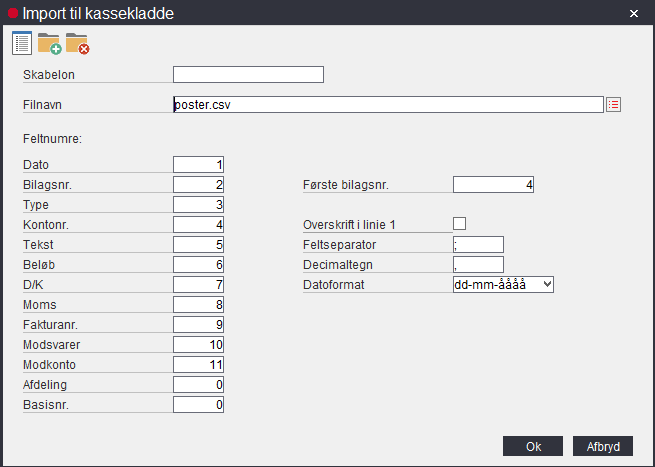This screenshot has height=467, width=655.
Task: Click the 'Modsvarer' label
Action: pos(51,345)
